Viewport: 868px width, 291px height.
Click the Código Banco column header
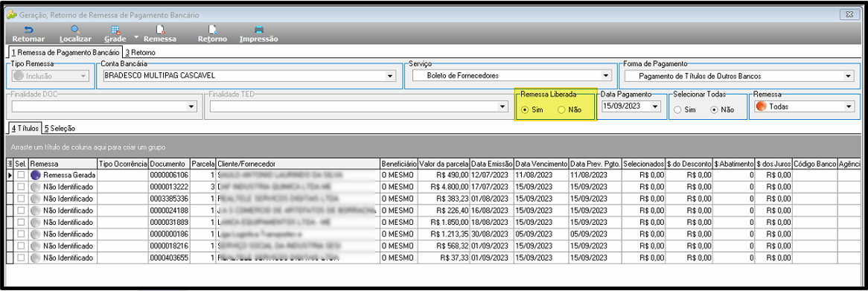click(x=814, y=164)
